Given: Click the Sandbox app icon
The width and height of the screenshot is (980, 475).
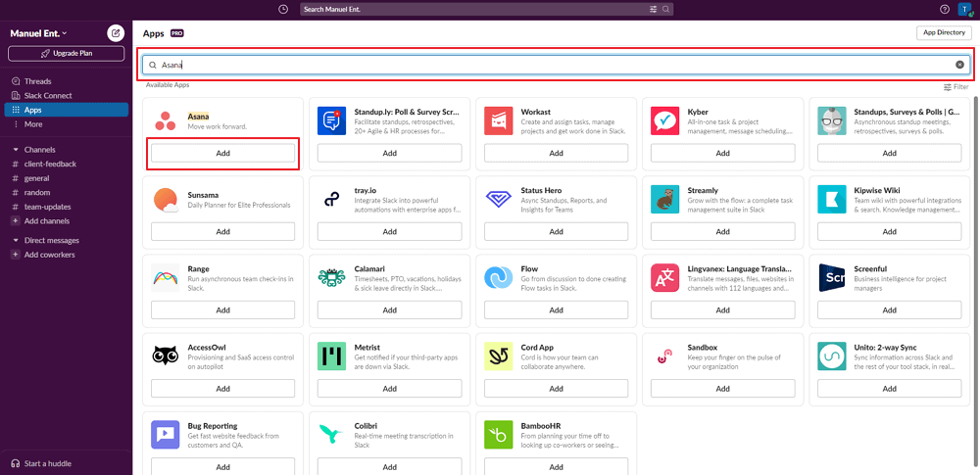Looking at the screenshot, I should click(665, 356).
